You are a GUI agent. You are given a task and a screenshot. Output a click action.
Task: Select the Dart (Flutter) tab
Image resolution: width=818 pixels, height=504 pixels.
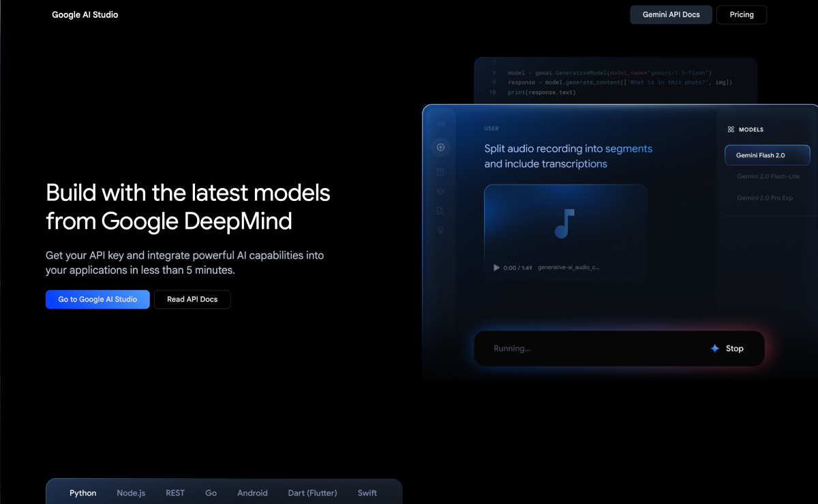click(312, 493)
